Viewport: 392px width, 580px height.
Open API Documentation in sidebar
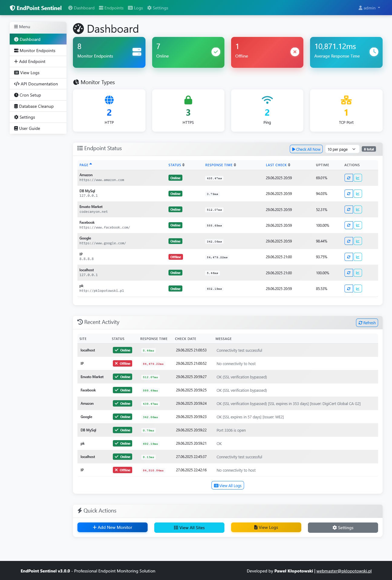point(38,84)
